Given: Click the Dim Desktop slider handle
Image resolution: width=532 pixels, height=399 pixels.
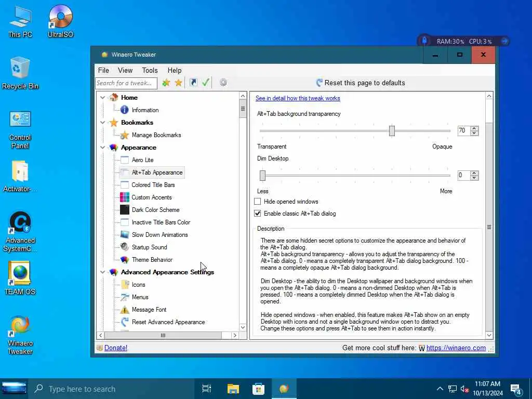Looking at the screenshot, I should [262, 176].
